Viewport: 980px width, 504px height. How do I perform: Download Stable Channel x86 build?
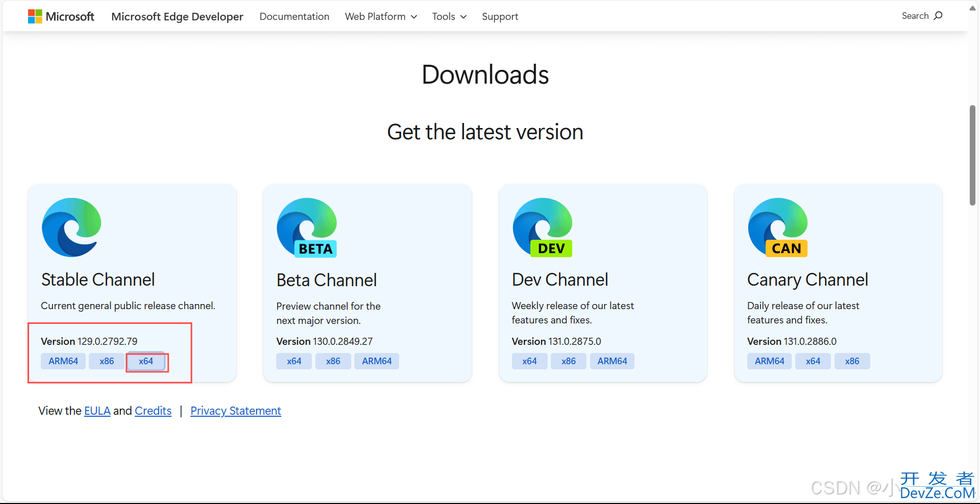(107, 361)
